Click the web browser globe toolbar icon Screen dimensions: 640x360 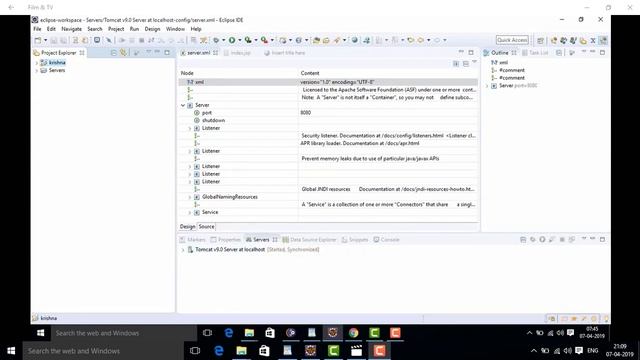[x=355, y=40]
